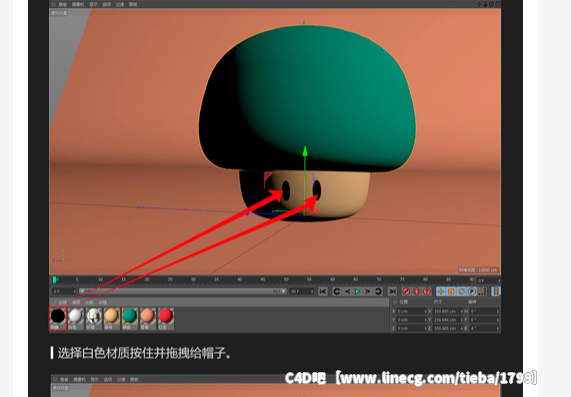Go to start of animation
571x397 pixels.
pos(323,291)
